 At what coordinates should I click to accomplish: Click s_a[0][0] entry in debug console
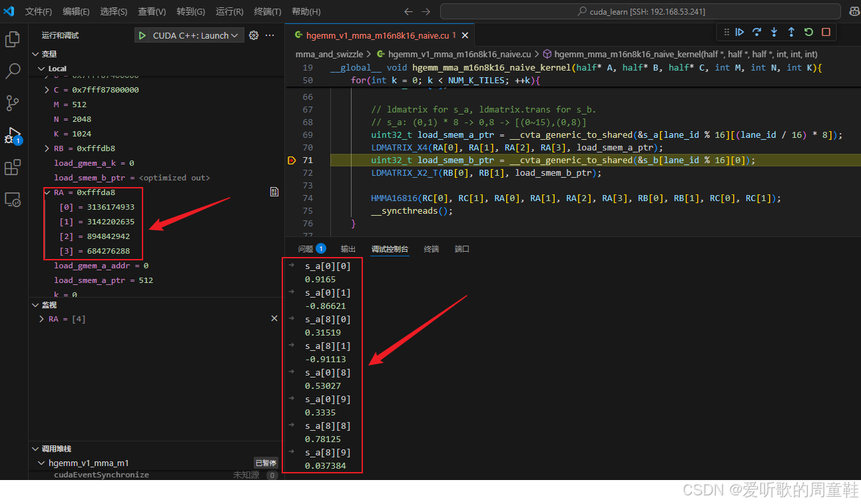pyautogui.click(x=328, y=266)
